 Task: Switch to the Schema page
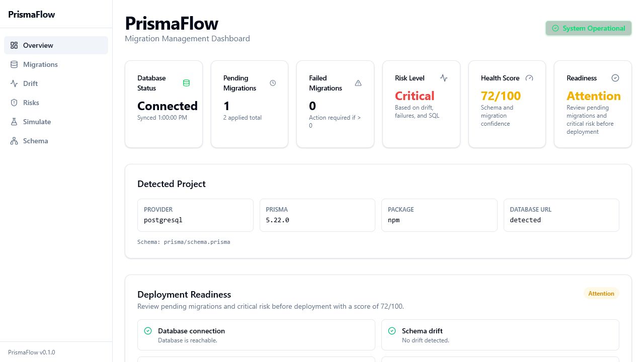[x=56, y=141]
